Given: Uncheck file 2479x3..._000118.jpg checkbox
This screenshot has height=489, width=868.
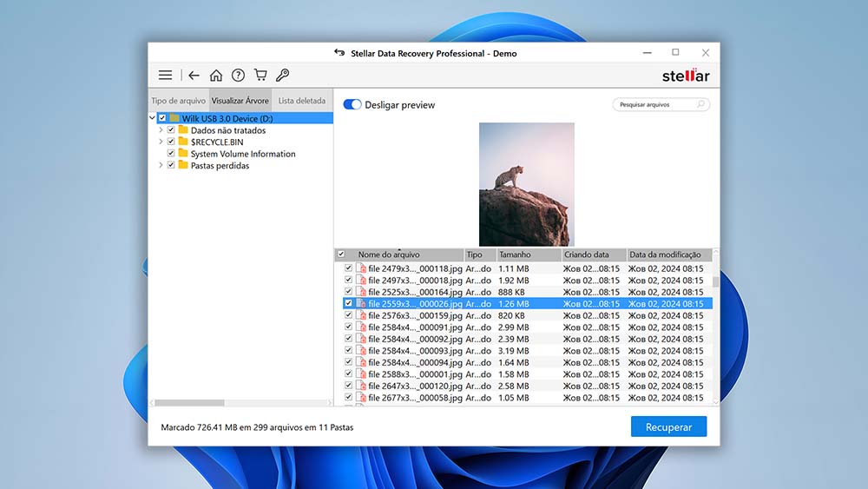Looking at the screenshot, I should [348, 268].
